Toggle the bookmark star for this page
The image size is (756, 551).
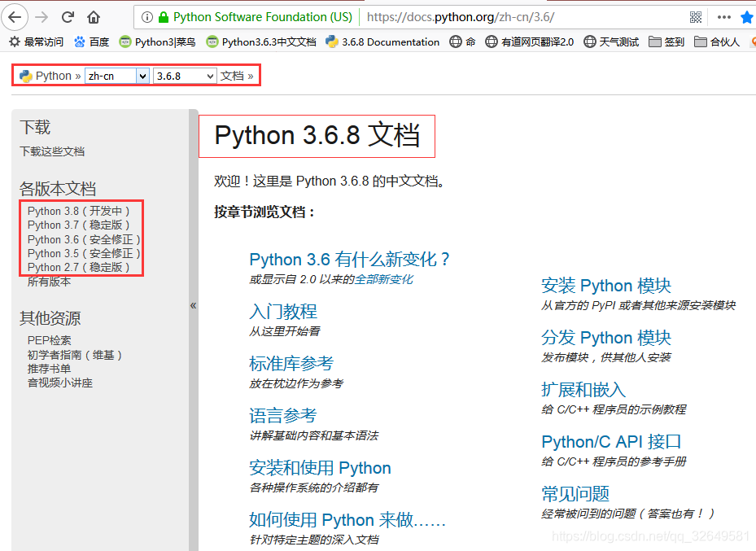click(748, 15)
